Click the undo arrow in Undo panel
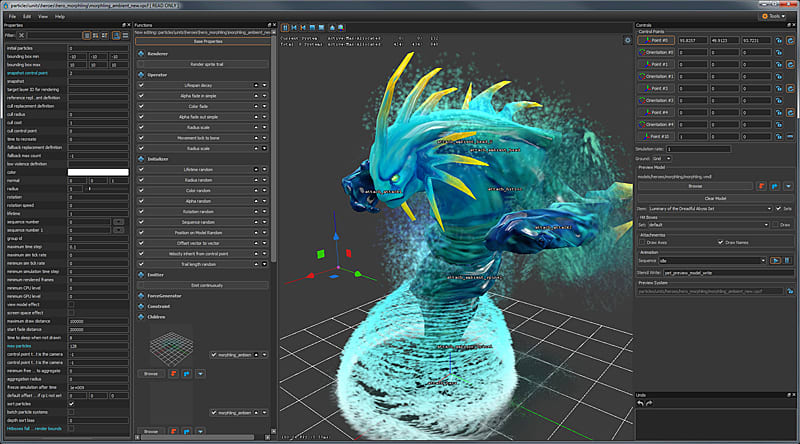The image size is (800, 444). 640,403
